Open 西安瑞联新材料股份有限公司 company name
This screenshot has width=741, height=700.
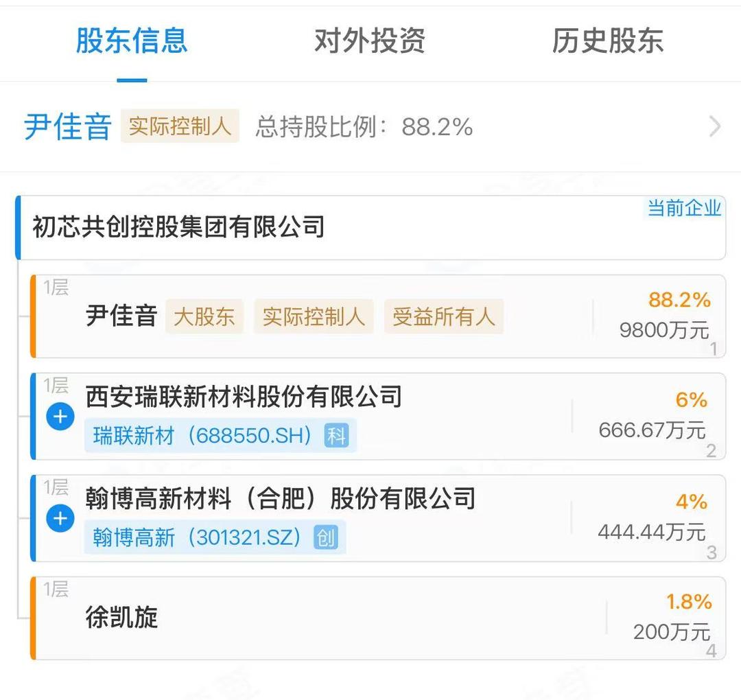(x=244, y=397)
